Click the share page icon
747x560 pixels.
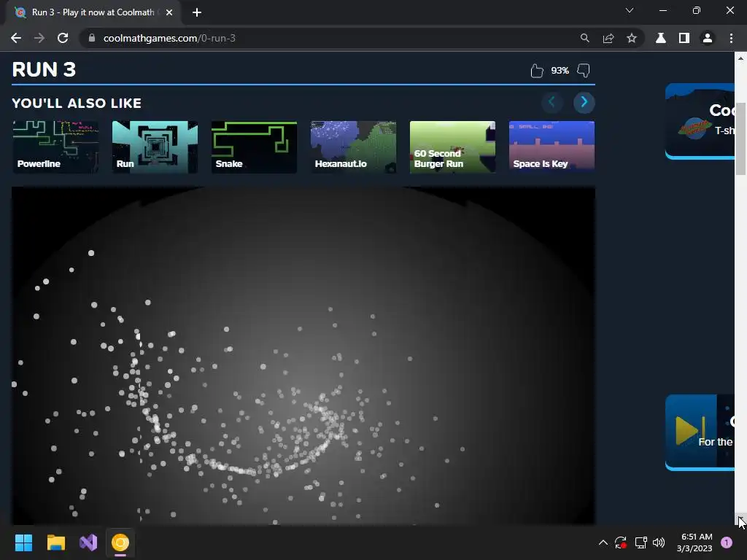(608, 38)
